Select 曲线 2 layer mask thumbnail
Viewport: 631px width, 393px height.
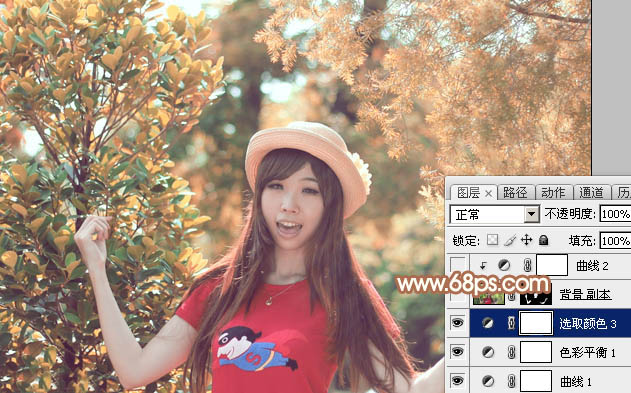552,265
